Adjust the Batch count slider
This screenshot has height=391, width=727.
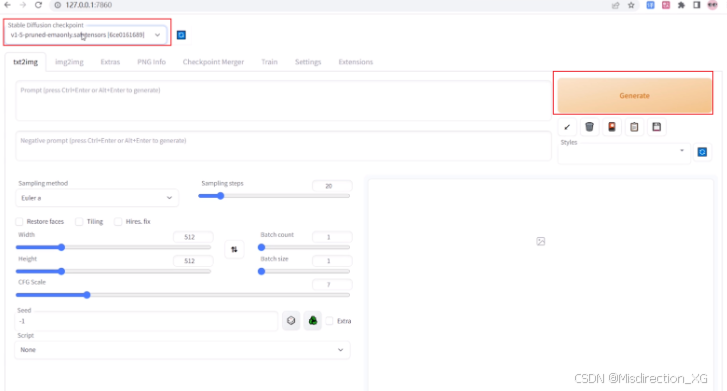[x=304, y=247]
